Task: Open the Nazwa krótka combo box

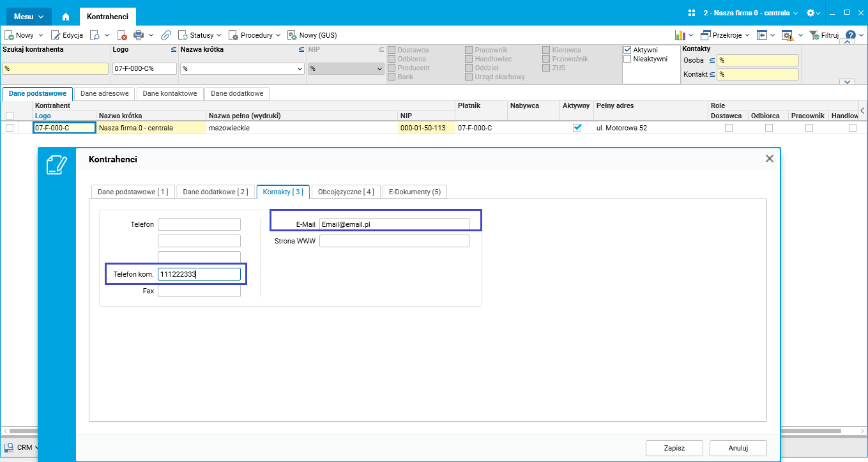Action: pos(242,68)
